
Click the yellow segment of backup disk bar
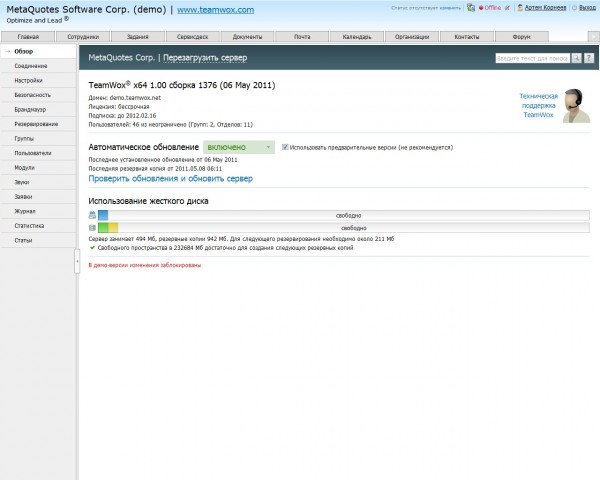[x=113, y=228]
